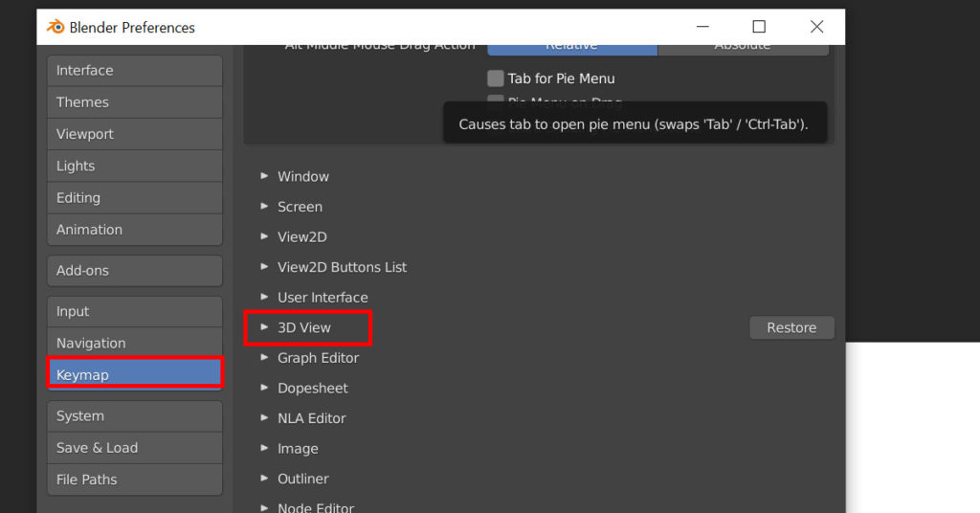Select the Keymap tab

[134, 375]
